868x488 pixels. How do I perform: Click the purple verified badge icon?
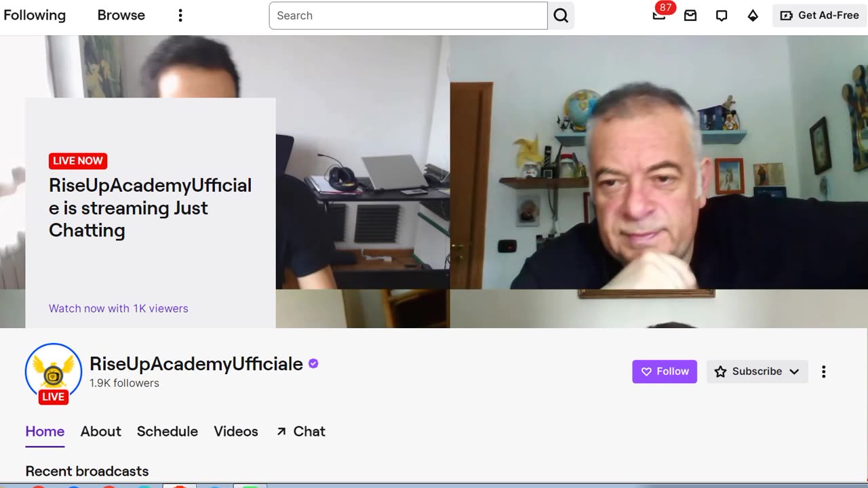[313, 363]
